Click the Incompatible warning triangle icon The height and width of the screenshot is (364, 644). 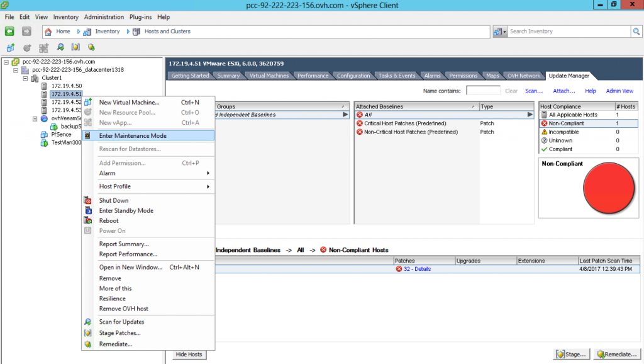pos(544,132)
